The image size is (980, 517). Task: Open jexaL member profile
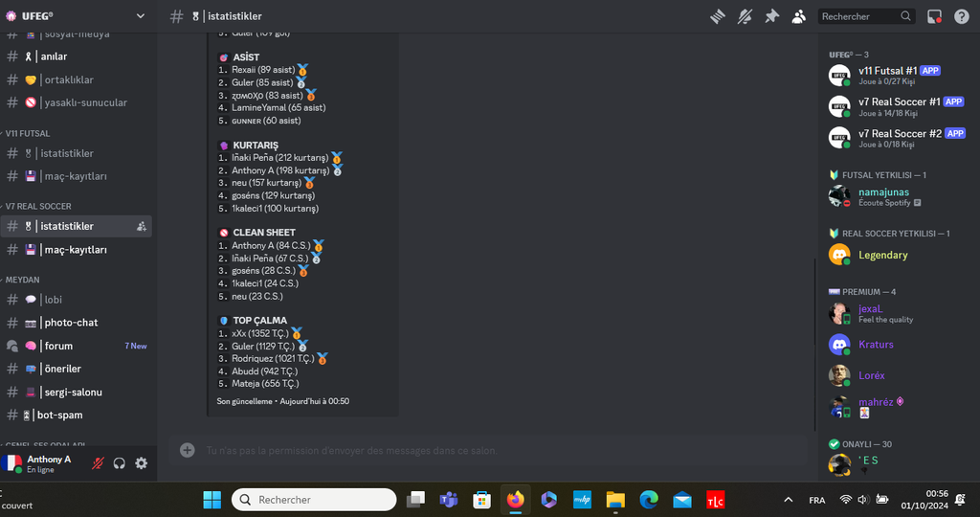click(898, 313)
